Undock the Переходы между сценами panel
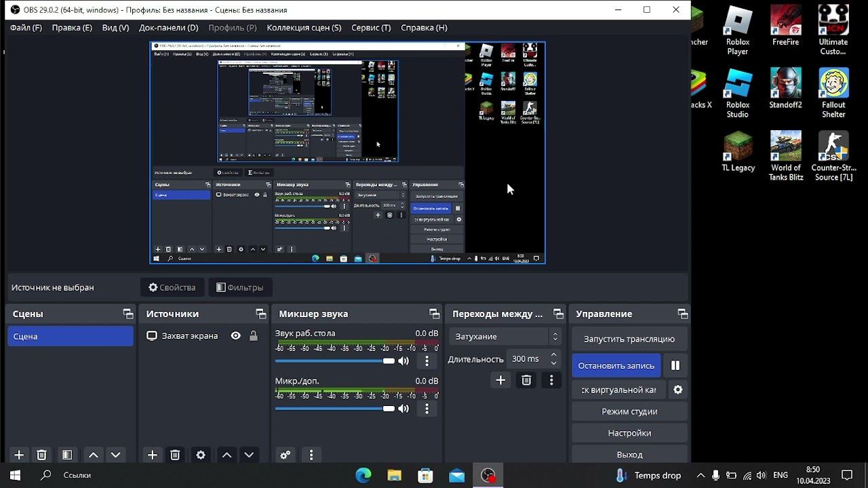868x488 pixels. pyautogui.click(x=559, y=314)
